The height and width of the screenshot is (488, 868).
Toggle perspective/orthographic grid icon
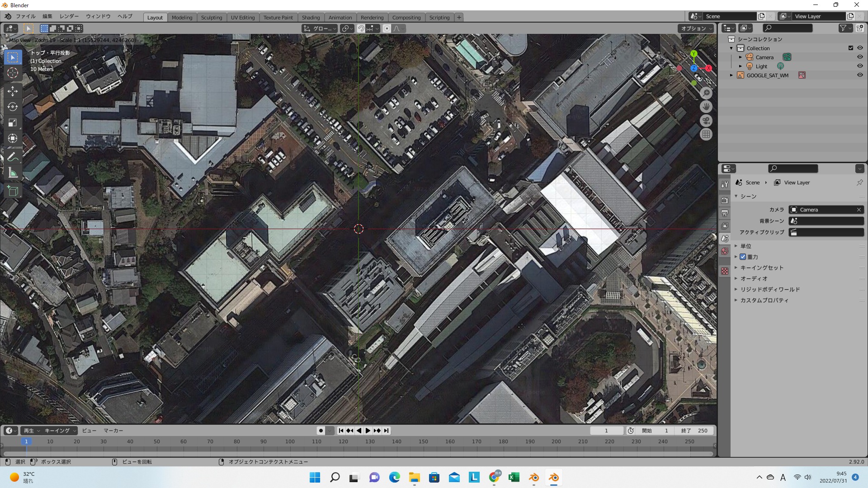706,134
